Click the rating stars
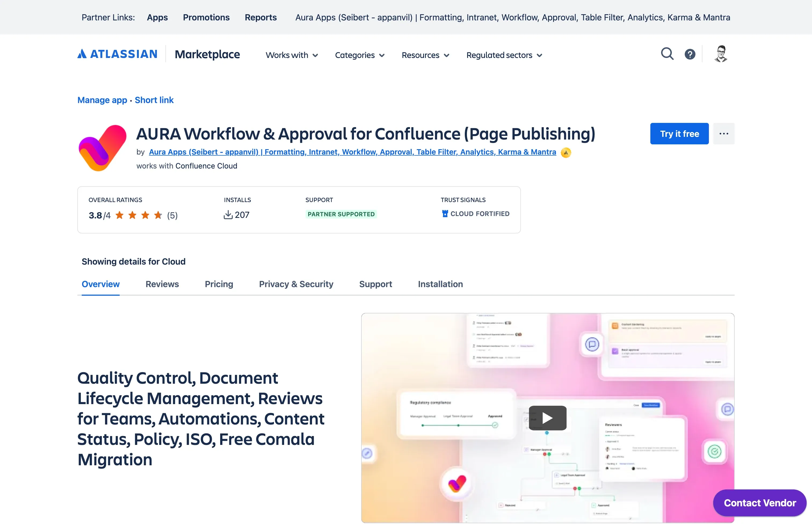The width and height of the screenshot is (812, 527). coord(139,215)
